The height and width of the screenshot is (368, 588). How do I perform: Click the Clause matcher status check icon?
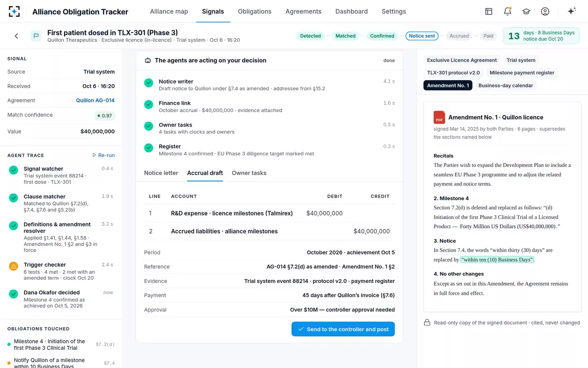pyautogui.click(x=13, y=198)
